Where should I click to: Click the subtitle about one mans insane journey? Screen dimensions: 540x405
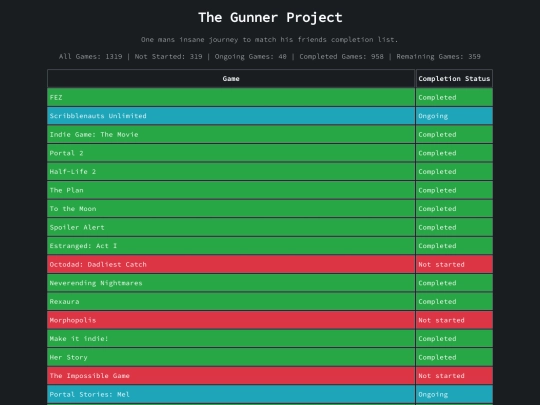click(269, 40)
